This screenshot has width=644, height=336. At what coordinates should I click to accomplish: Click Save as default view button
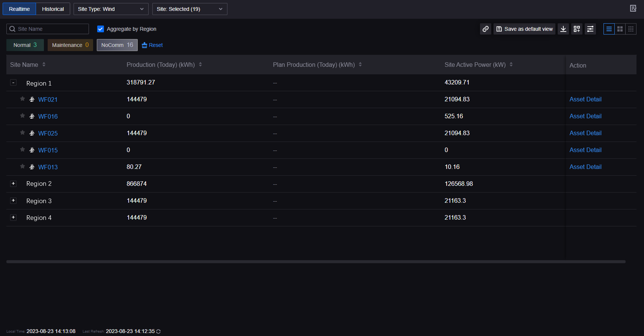tap(524, 29)
